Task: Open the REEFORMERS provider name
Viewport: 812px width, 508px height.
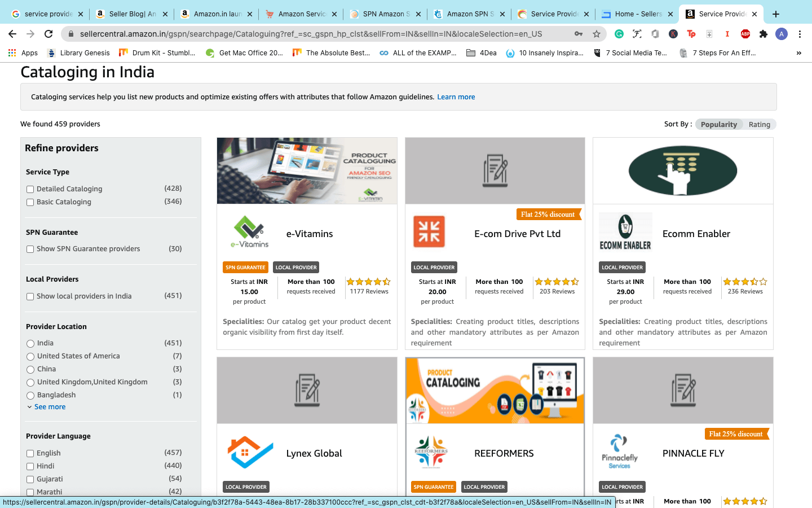Action: 504,453
